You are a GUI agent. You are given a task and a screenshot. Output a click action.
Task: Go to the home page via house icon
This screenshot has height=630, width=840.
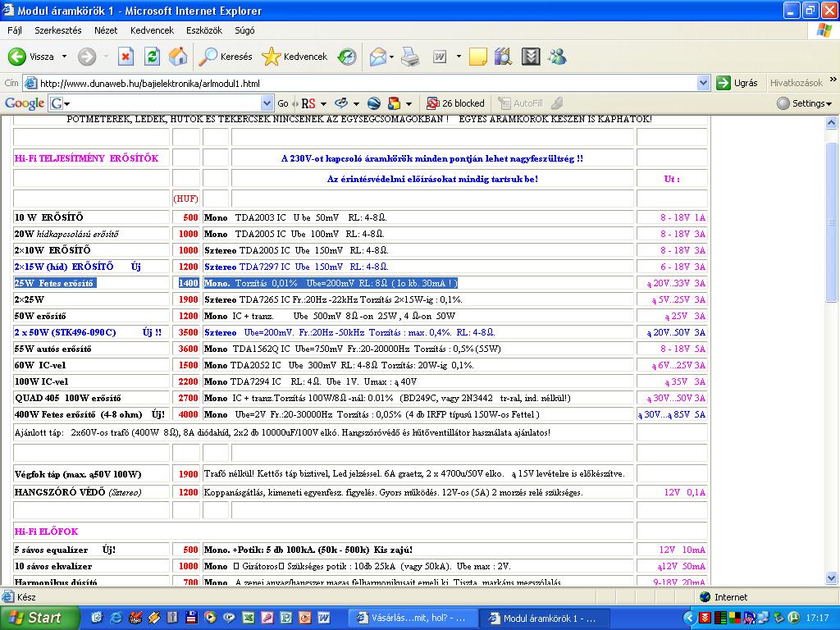point(178,57)
